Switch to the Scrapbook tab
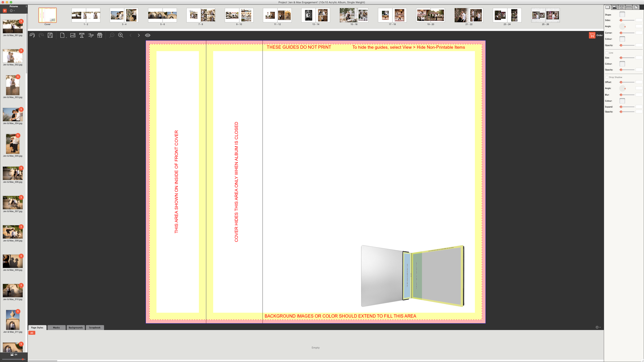This screenshot has height=362, width=644. click(x=95, y=328)
